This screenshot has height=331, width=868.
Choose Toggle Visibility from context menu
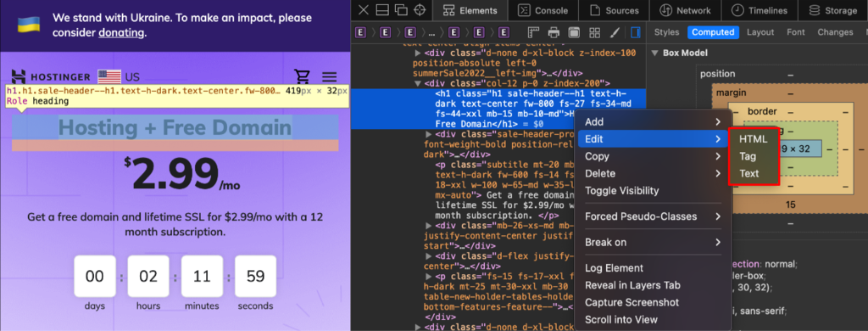[x=621, y=191]
